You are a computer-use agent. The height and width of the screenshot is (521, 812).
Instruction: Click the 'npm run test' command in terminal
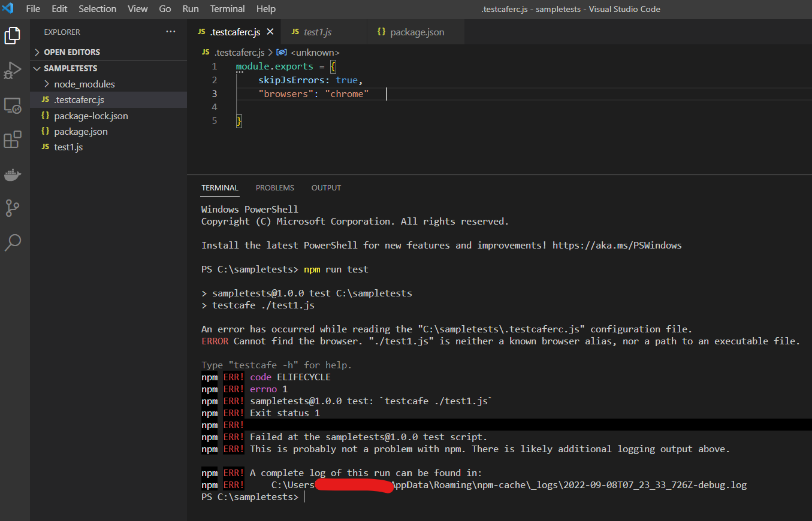click(x=336, y=269)
